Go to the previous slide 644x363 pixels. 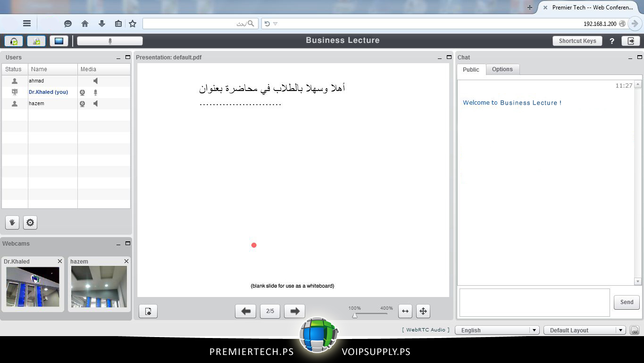coord(245,311)
